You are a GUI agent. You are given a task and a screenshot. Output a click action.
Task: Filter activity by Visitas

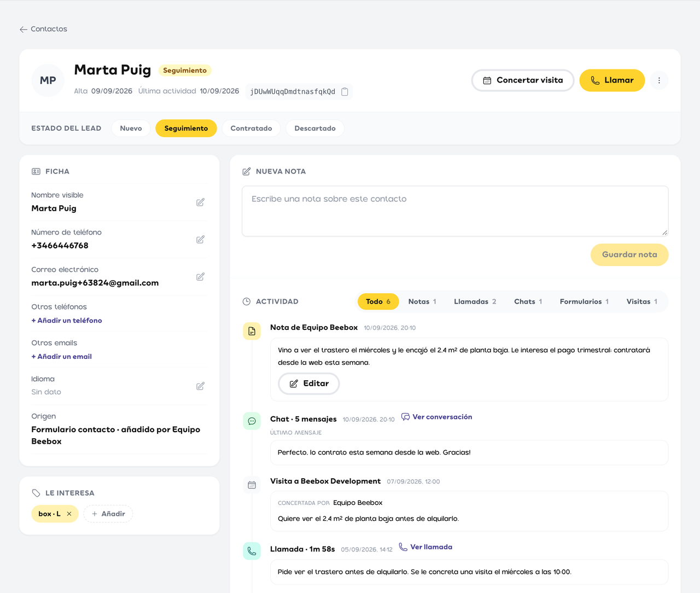(x=642, y=301)
